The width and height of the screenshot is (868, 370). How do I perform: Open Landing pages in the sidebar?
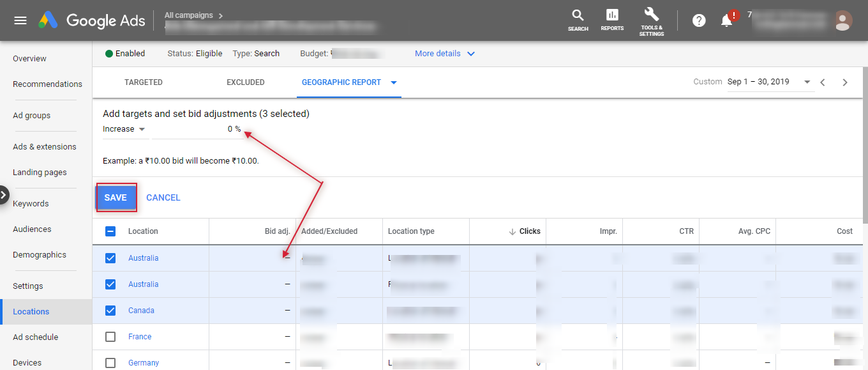pyautogui.click(x=40, y=173)
